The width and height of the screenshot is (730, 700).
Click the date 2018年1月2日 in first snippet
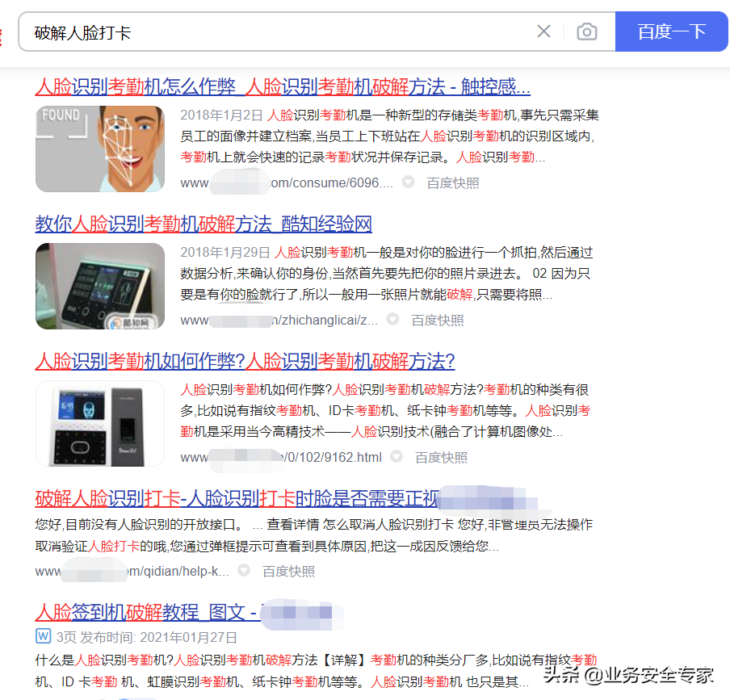coord(221,115)
